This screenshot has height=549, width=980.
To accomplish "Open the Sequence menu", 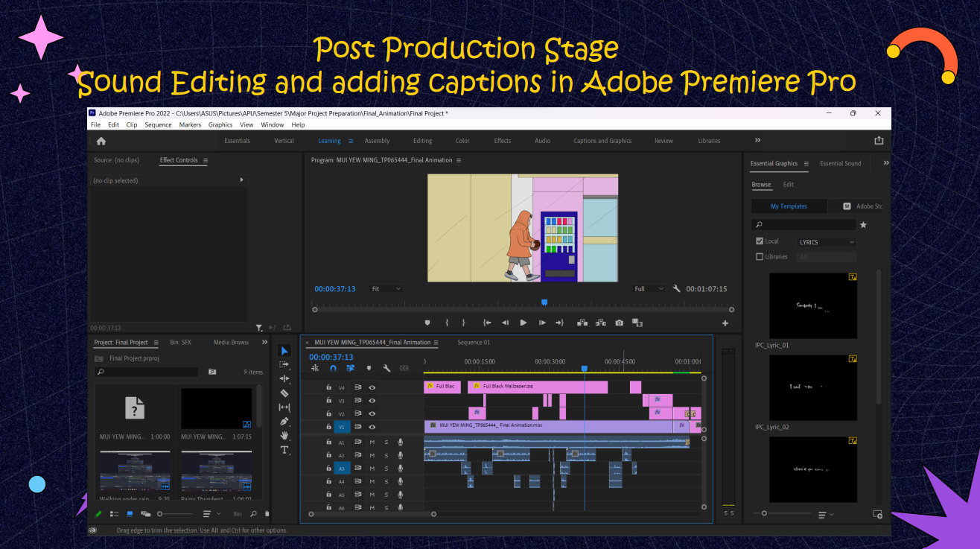I will coord(158,125).
